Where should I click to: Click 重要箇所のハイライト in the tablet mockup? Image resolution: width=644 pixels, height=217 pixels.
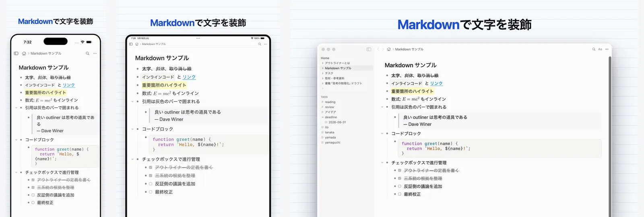[x=164, y=85]
